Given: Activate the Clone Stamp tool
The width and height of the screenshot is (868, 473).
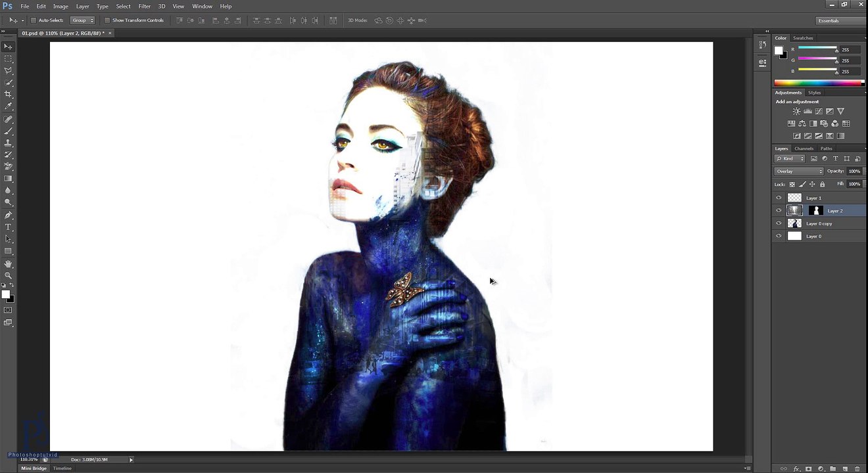Looking at the screenshot, I should click(8, 143).
